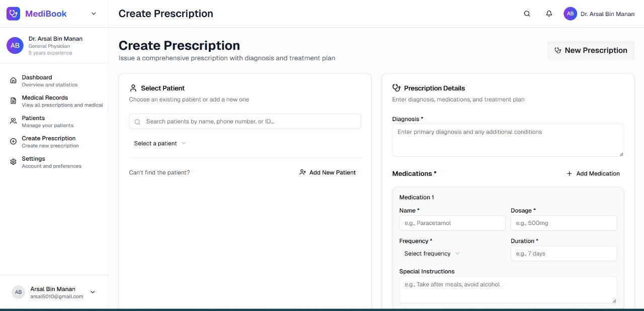The width and height of the screenshot is (644, 311).
Task: Click the search magnifier icon in header
Action: 527,14
